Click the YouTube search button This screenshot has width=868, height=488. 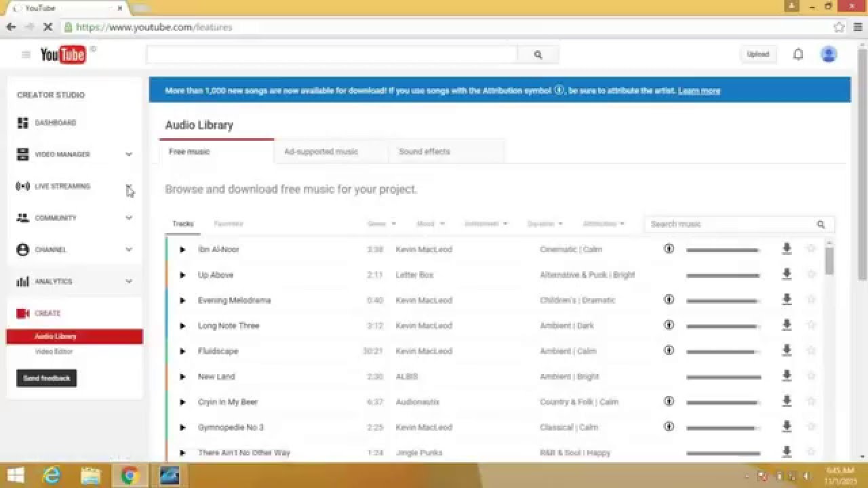[x=538, y=55]
